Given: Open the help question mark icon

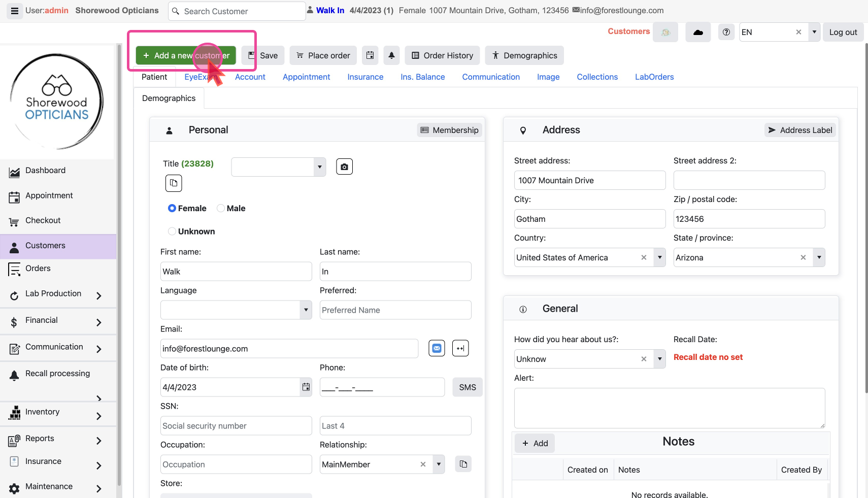Looking at the screenshot, I should tap(726, 32).
